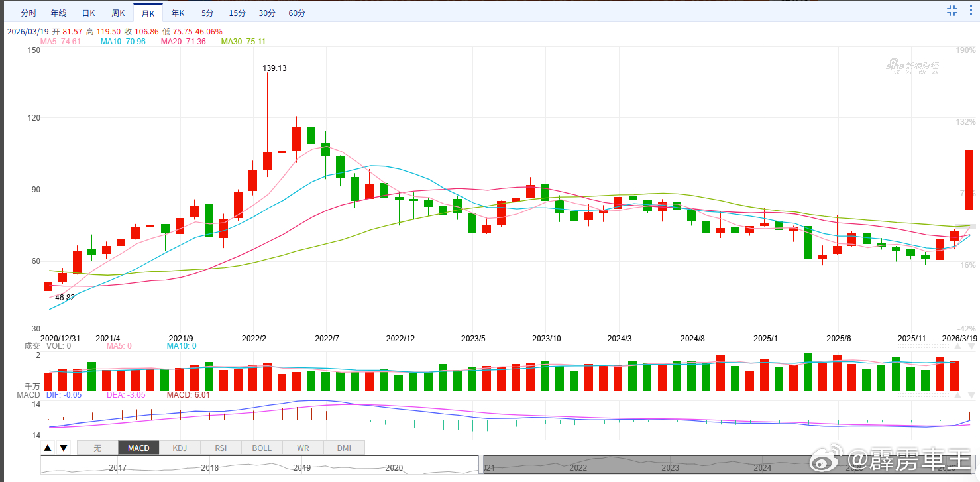Click the 139.13 high price label
Screen dimensions: 980x482
pyautogui.click(x=274, y=68)
